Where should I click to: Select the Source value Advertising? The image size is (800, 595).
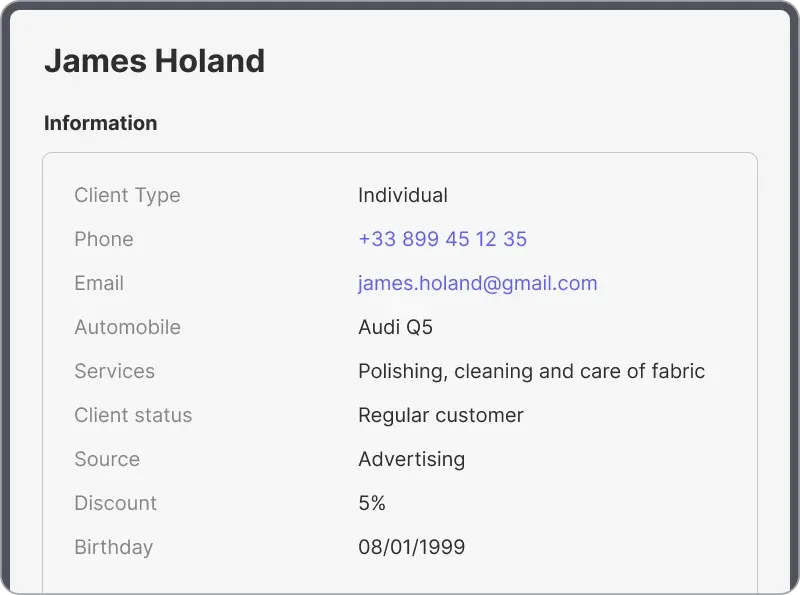tap(411, 459)
